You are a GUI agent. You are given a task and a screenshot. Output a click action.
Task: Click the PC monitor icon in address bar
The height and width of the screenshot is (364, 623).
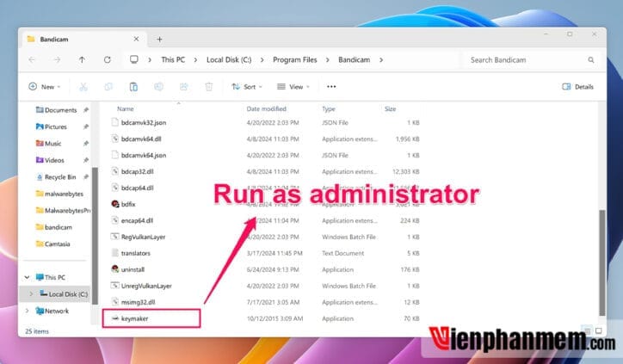pyautogui.click(x=134, y=59)
